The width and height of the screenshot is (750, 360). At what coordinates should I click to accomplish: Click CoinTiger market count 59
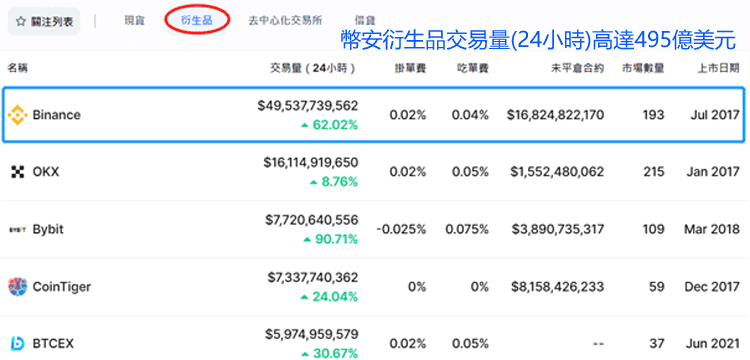coord(657,287)
